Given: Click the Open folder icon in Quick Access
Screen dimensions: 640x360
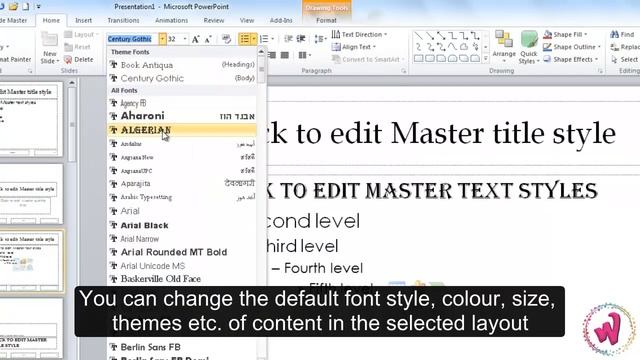Looking at the screenshot, I should (x=13, y=7).
